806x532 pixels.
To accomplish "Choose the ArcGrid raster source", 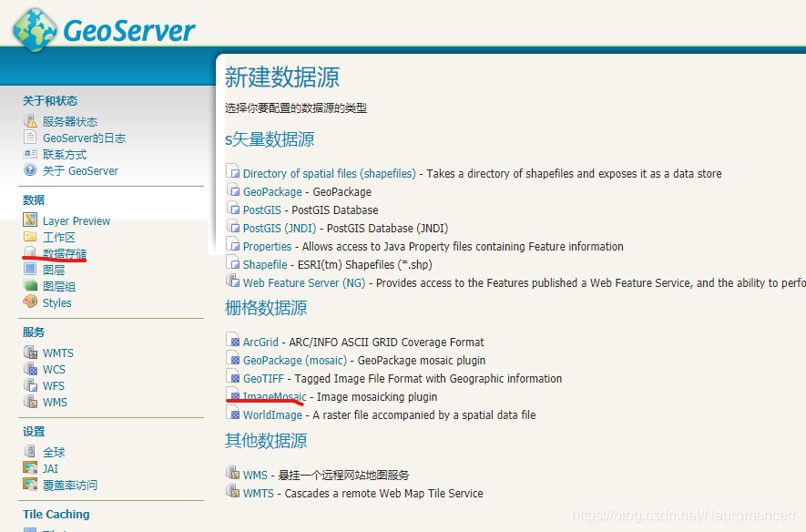I will [x=260, y=343].
